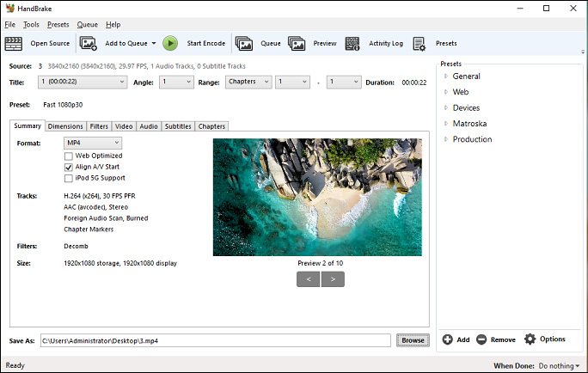Uncheck the Align A/V Start checkbox
This screenshot has height=373, width=588.
tap(68, 168)
